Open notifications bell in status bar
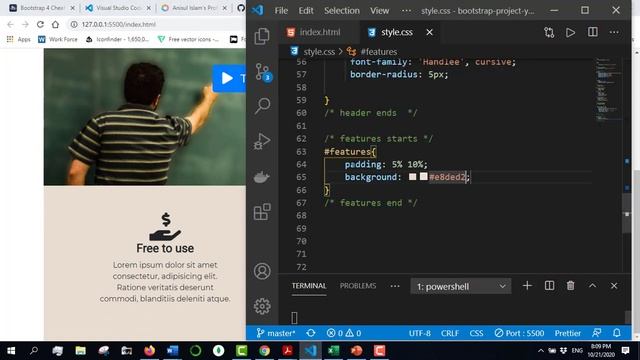640x360 pixels. click(617, 333)
